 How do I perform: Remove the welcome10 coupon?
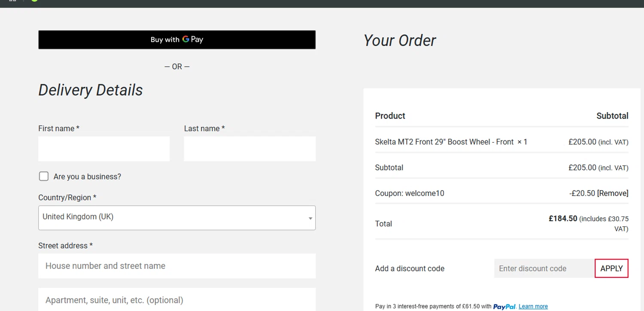point(613,193)
